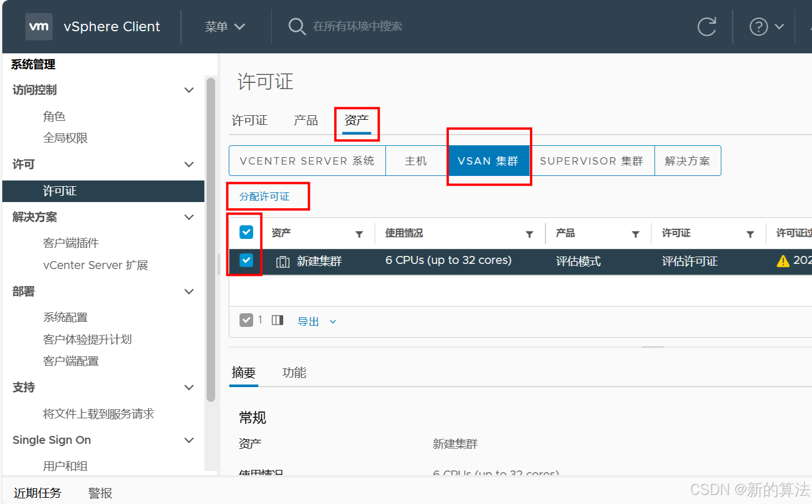Click the warning triangle in license expiry column
812x504 pixels.
tap(783, 261)
